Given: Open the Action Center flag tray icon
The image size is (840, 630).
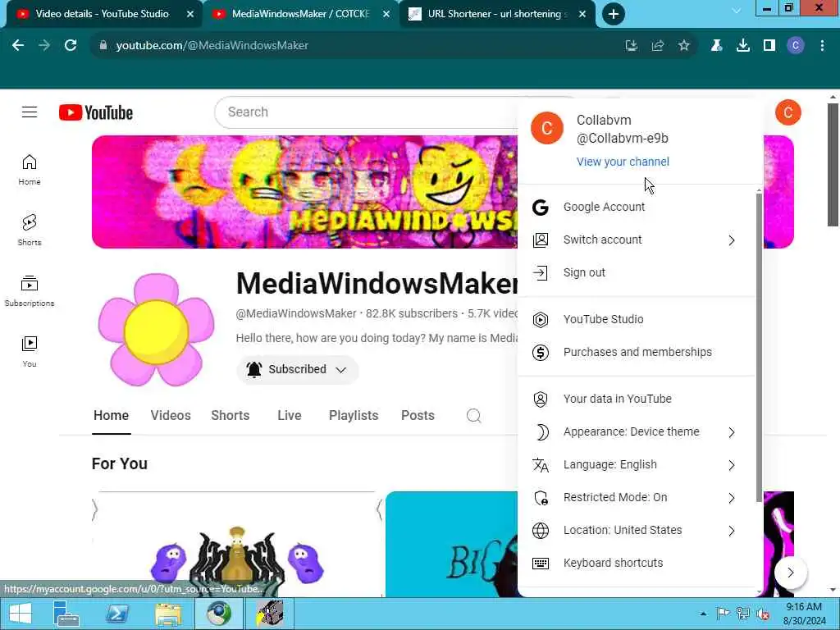Looking at the screenshot, I should [x=723, y=614].
